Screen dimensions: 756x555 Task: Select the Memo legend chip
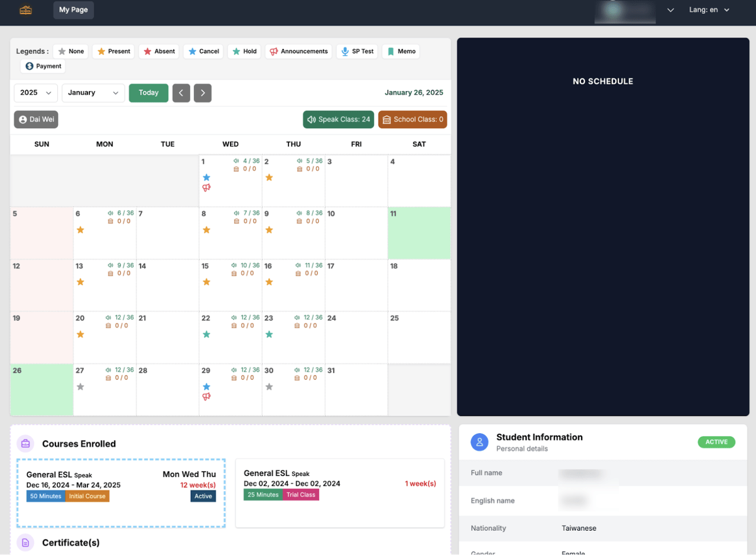(401, 51)
